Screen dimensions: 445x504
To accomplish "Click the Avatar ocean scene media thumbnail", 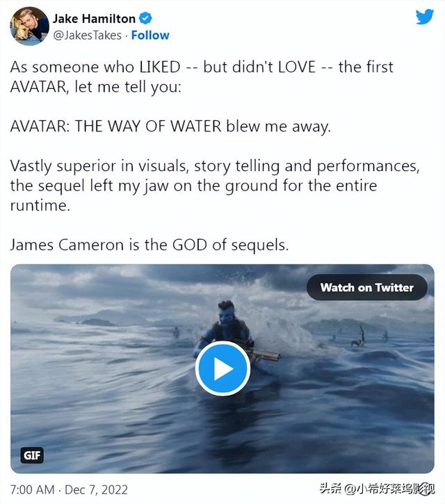I will coord(222,368).
